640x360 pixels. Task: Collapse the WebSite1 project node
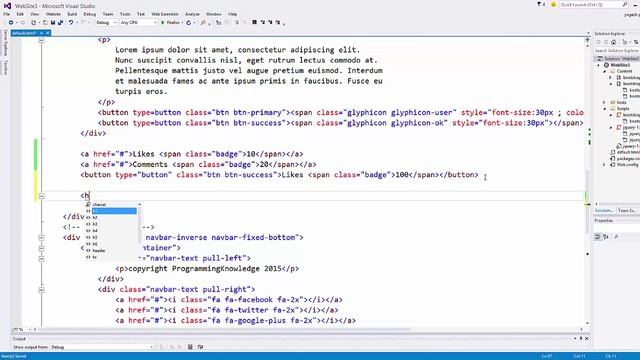(x=599, y=65)
